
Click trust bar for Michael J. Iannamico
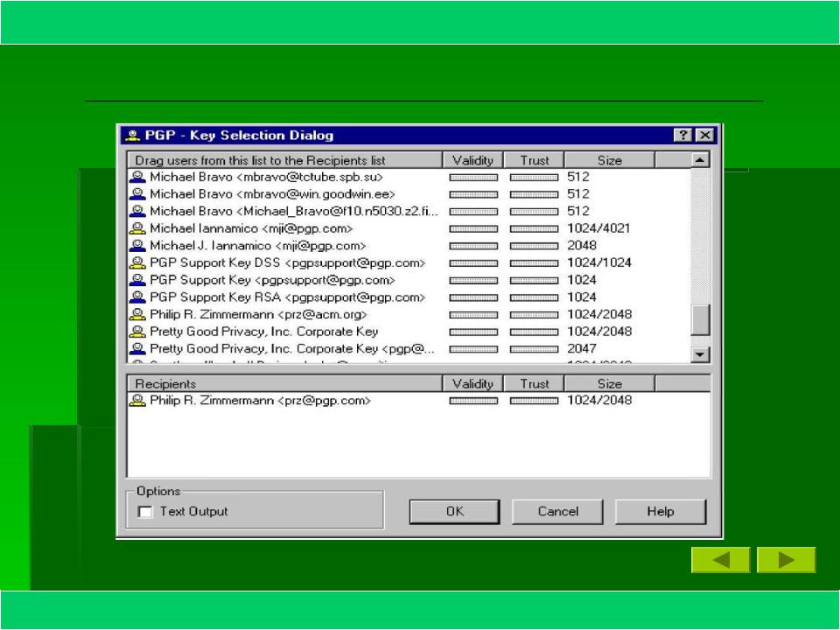pos(534,247)
